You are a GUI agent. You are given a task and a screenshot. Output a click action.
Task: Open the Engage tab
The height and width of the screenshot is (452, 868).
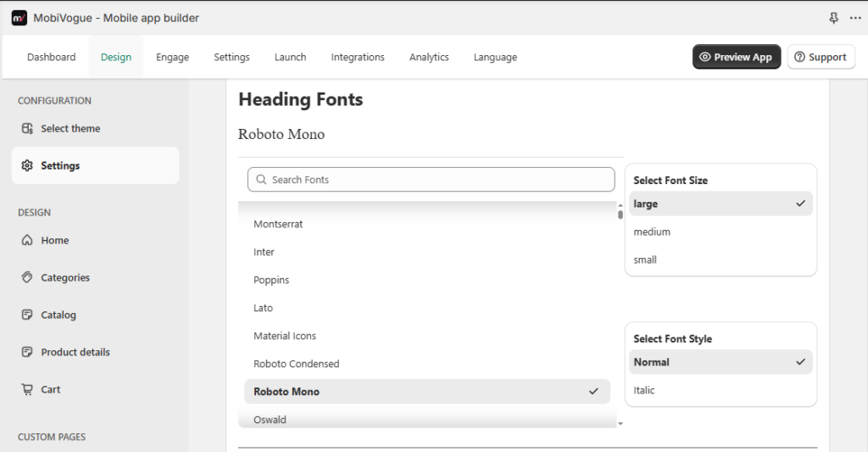click(x=173, y=57)
